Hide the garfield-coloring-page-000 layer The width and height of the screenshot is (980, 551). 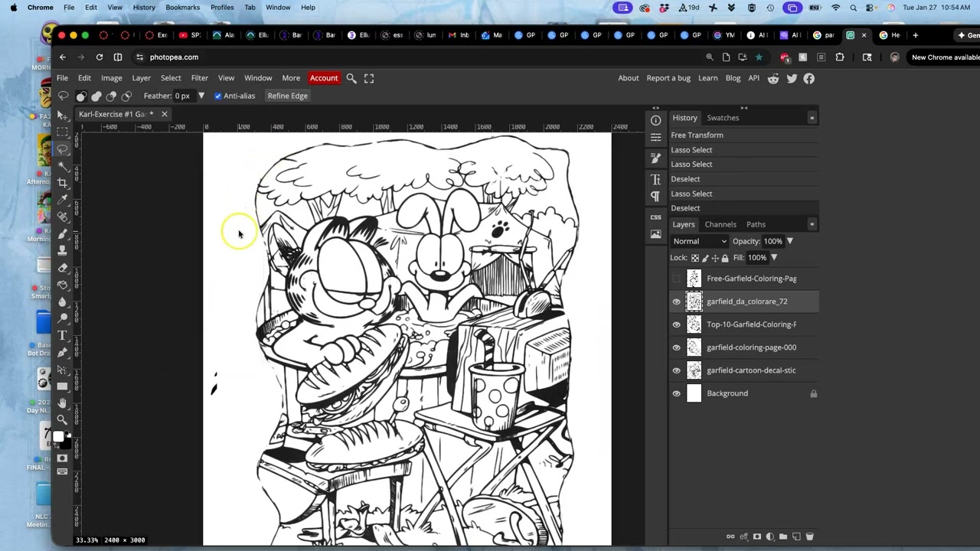(x=677, y=347)
